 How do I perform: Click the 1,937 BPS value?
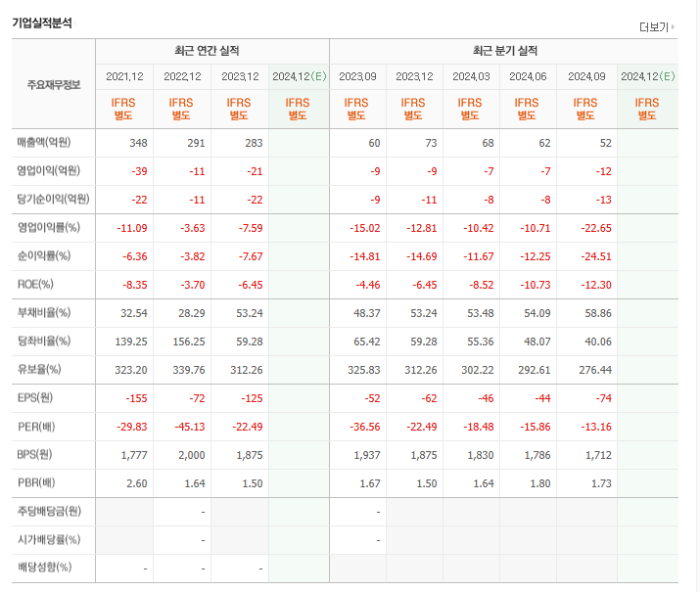coord(367,455)
